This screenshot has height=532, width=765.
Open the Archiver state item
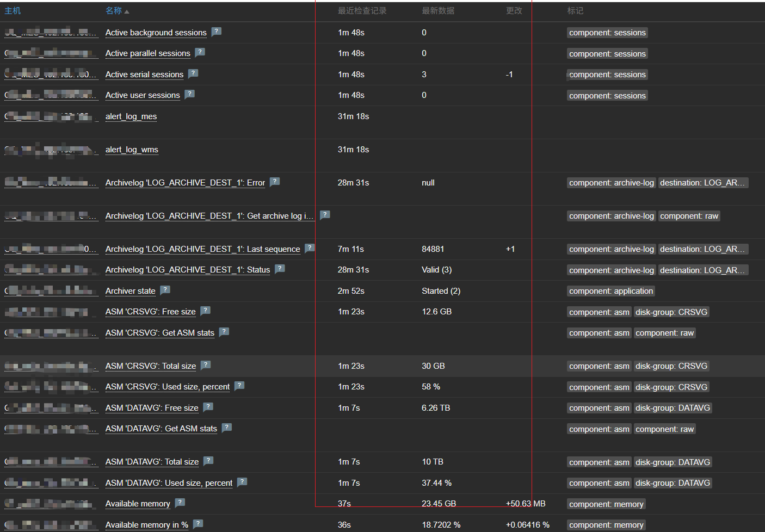130,290
